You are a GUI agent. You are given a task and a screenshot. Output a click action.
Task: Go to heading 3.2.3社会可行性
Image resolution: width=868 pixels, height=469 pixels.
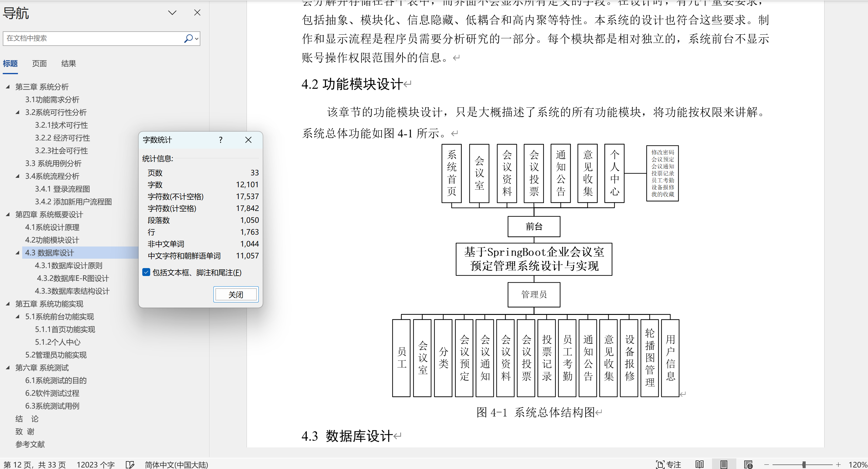[x=61, y=150]
